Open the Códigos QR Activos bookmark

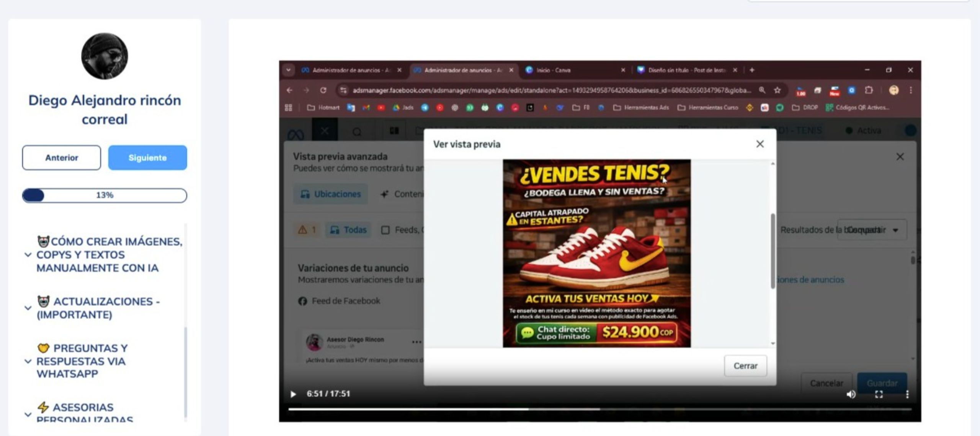tap(858, 108)
